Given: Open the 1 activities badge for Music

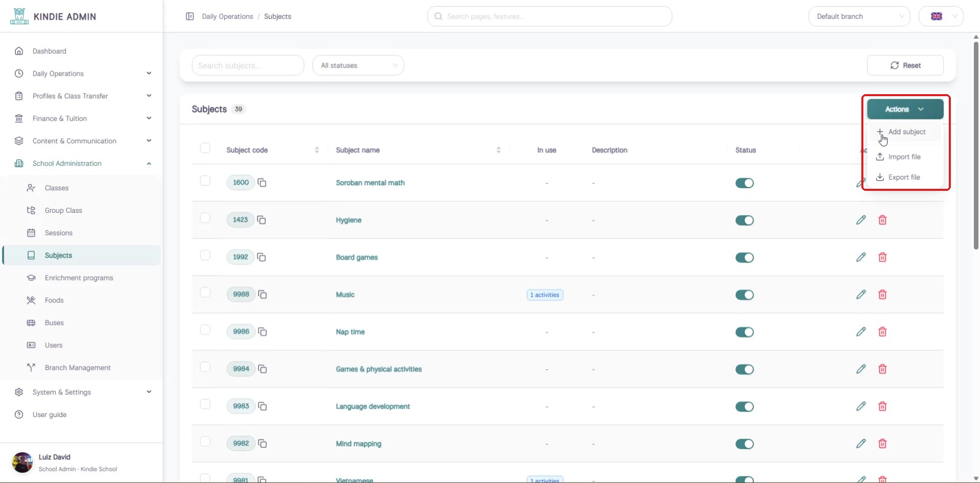Looking at the screenshot, I should coord(545,295).
